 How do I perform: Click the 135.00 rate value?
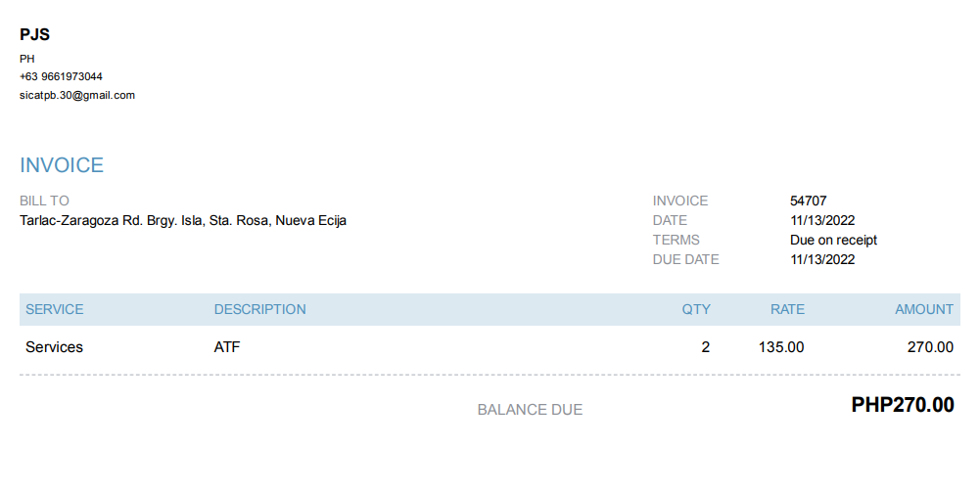pos(781,347)
